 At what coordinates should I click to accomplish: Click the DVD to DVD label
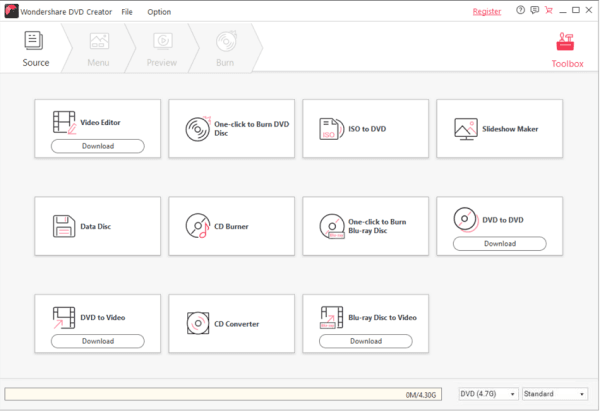[x=503, y=220]
